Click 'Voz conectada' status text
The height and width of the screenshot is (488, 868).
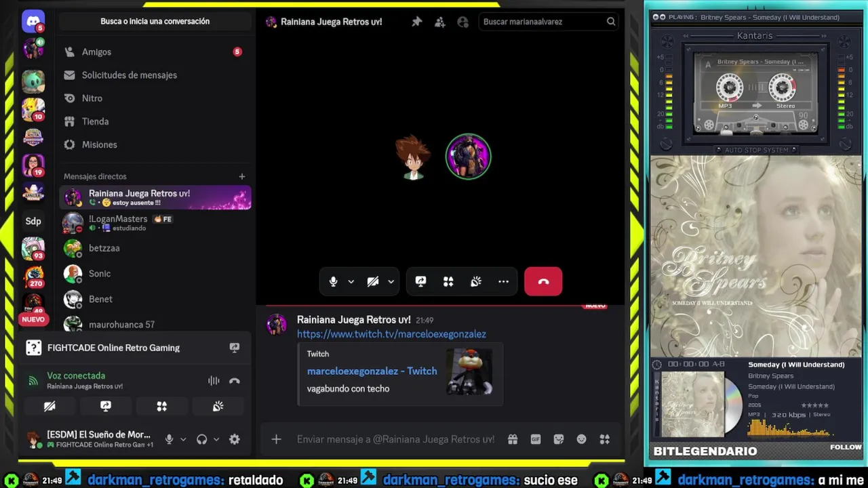(76, 375)
